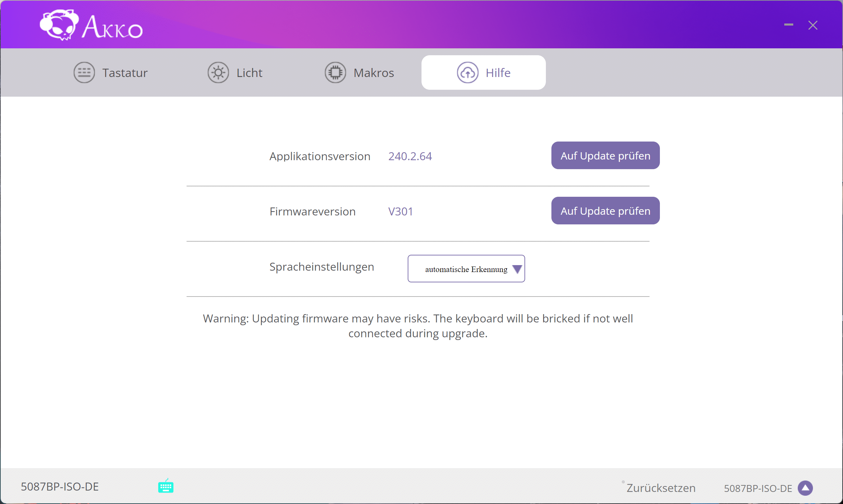Click the Hilfe cloud upload icon

467,72
